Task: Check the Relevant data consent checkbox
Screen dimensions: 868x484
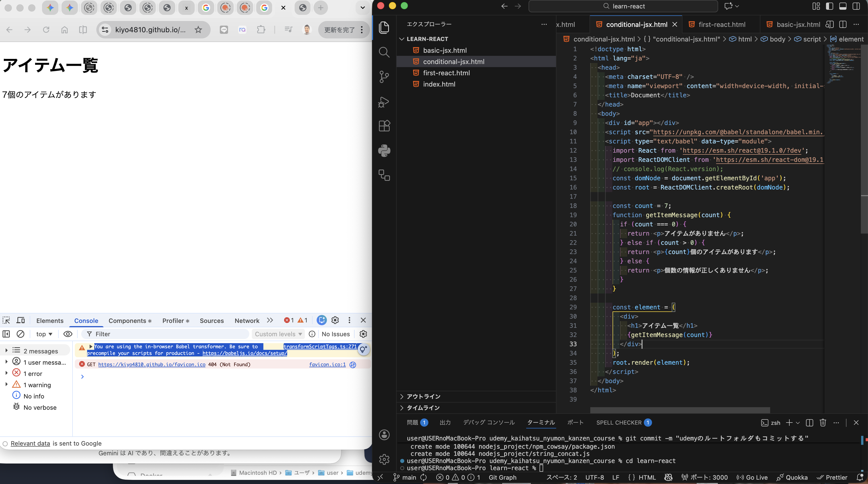Action: pyautogui.click(x=5, y=444)
